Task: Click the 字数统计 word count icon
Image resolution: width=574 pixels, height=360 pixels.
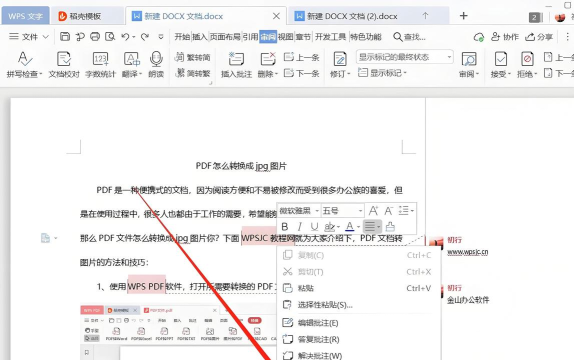Action: [100, 65]
